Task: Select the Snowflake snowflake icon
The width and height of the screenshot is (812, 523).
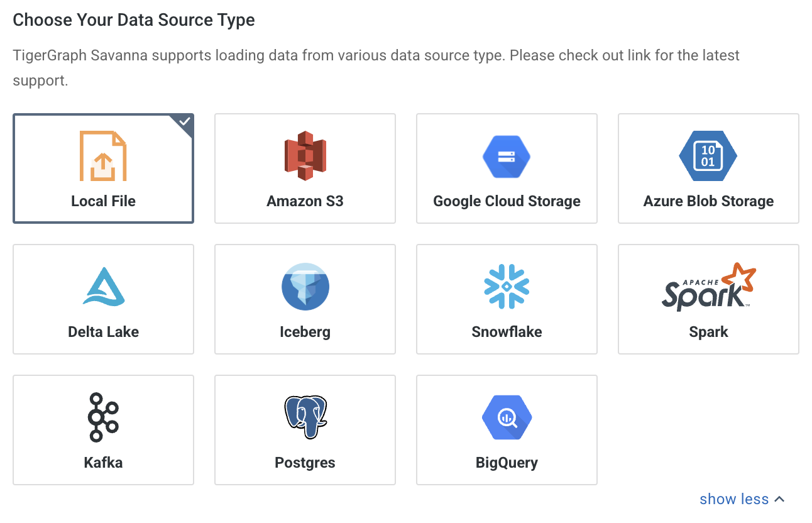Action: tap(507, 287)
